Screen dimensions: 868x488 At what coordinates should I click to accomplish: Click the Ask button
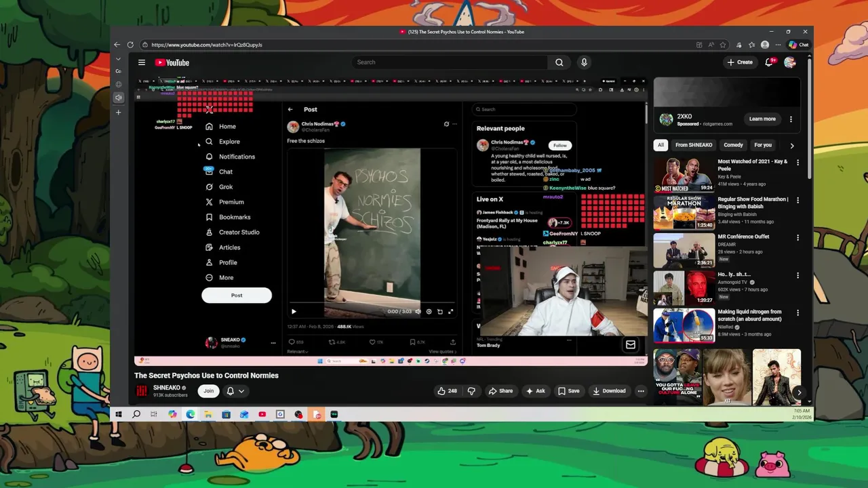(535, 391)
